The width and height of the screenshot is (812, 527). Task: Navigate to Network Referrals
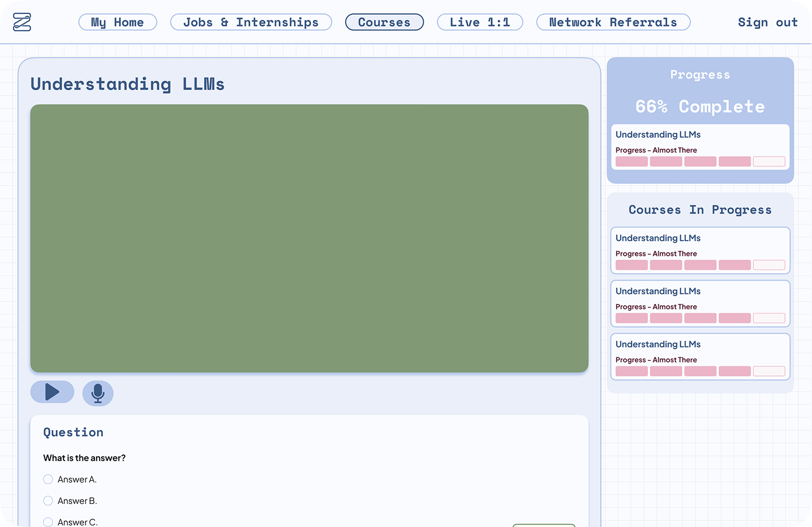pos(613,22)
